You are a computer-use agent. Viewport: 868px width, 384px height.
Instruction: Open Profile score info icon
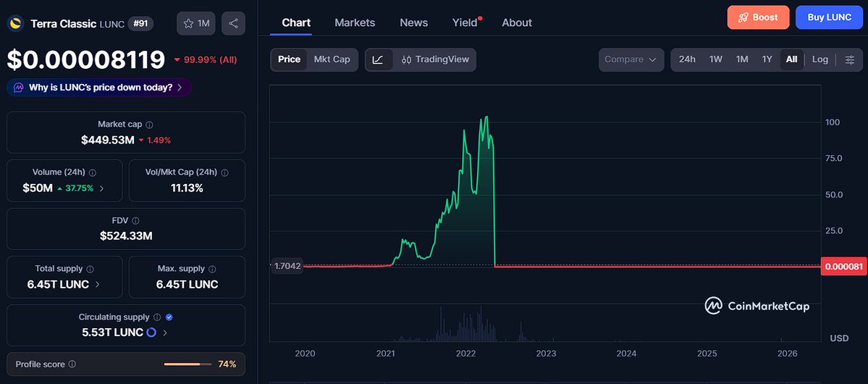click(72, 364)
